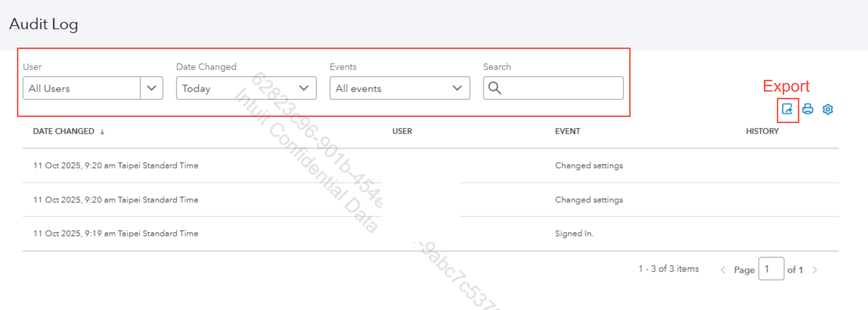This screenshot has height=310, width=868.
Task: Click the USER column header
Action: [402, 131]
